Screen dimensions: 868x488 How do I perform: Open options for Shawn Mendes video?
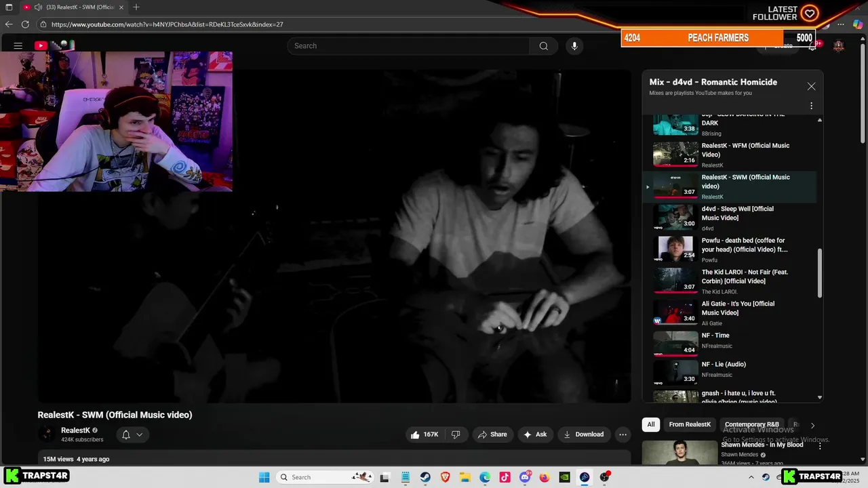tap(820, 446)
